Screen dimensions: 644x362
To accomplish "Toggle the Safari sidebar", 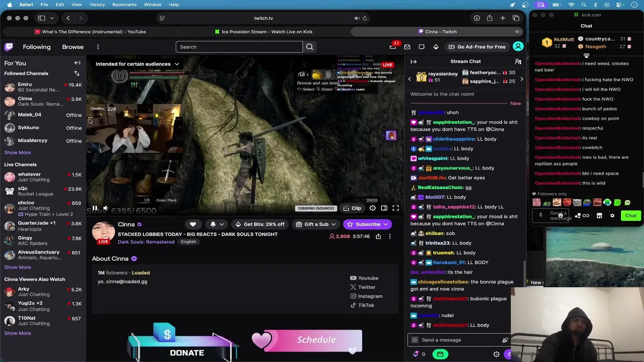I will (42, 18).
